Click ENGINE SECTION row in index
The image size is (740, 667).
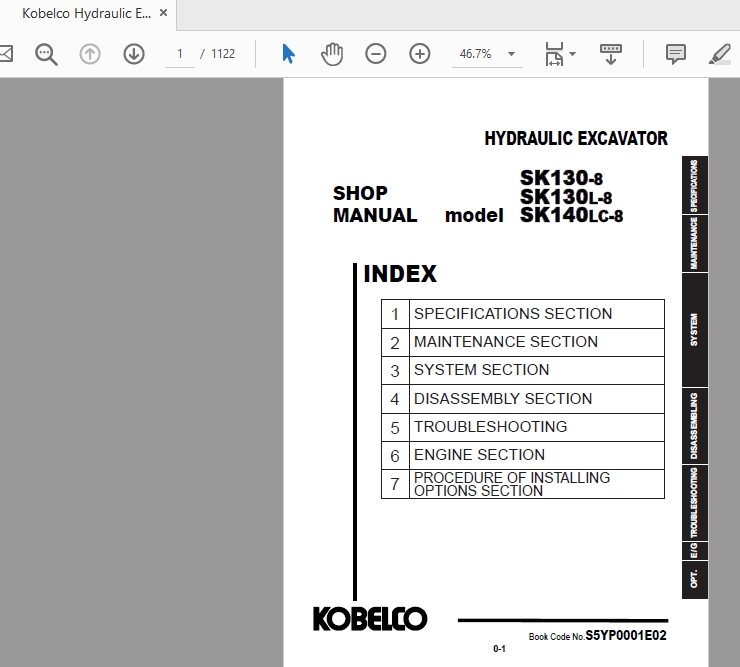point(523,455)
